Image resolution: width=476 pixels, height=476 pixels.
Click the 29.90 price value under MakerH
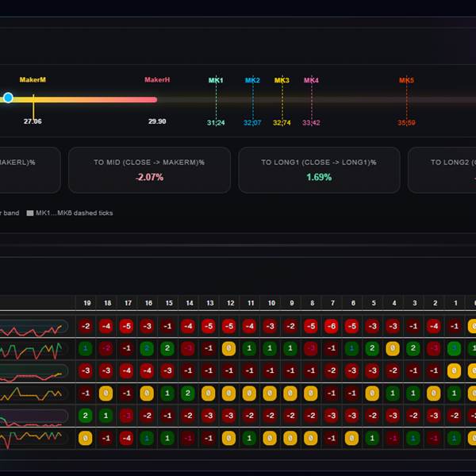click(157, 121)
